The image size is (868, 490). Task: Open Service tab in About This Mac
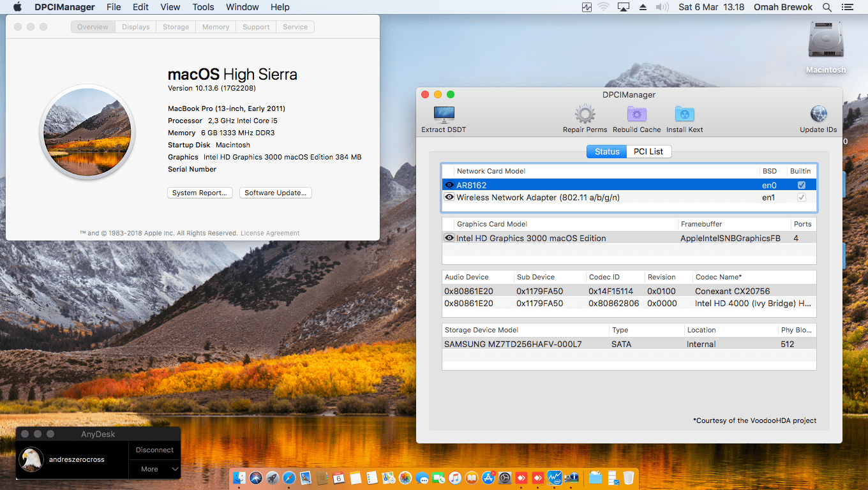click(x=296, y=27)
